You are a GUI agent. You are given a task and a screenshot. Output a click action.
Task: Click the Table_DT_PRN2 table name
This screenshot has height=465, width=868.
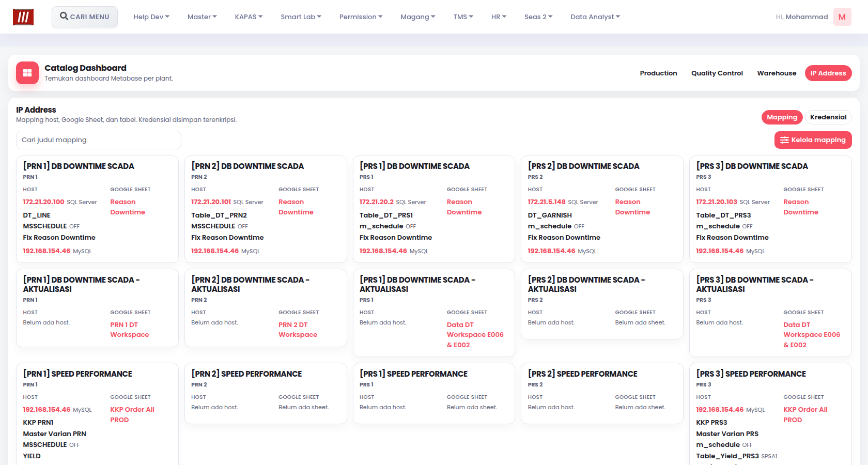219,215
